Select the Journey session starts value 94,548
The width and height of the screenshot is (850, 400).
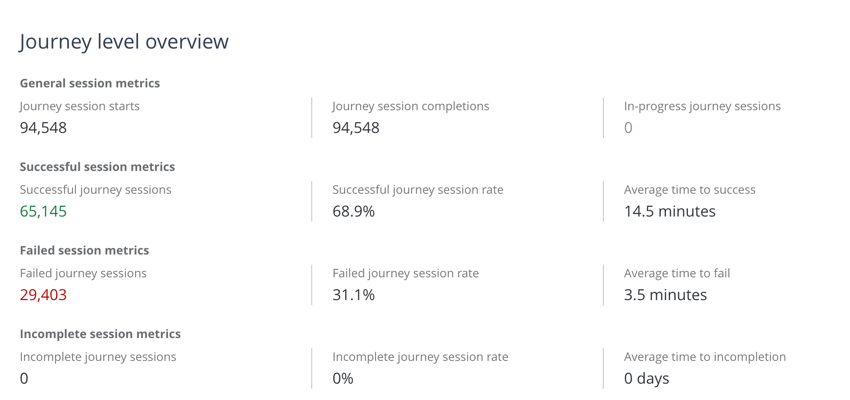click(x=43, y=128)
